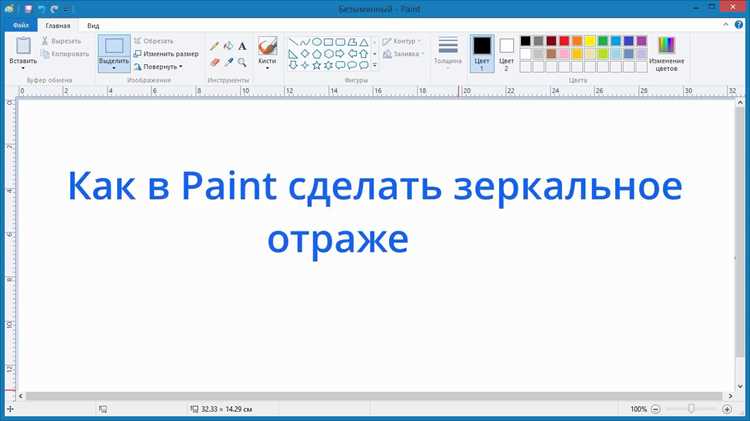The width and height of the screenshot is (750, 421).
Task: Choose the Cloud callout shape
Action: point(364,65)
